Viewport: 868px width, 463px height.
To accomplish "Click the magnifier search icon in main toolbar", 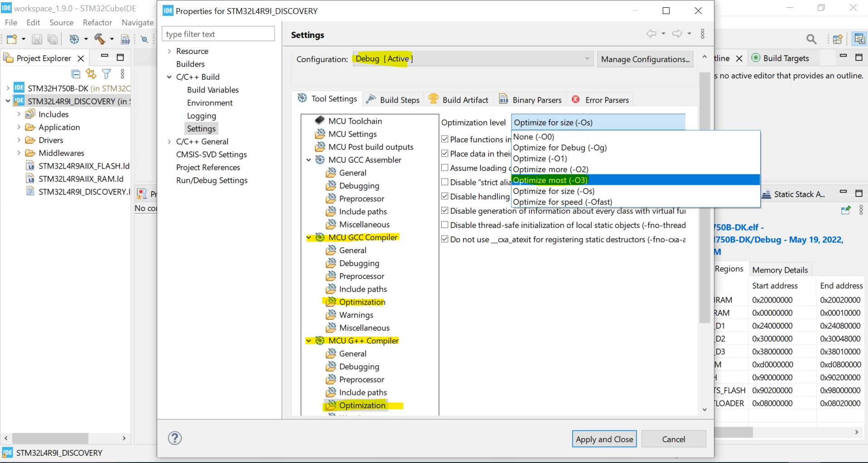I will (811, 39).
